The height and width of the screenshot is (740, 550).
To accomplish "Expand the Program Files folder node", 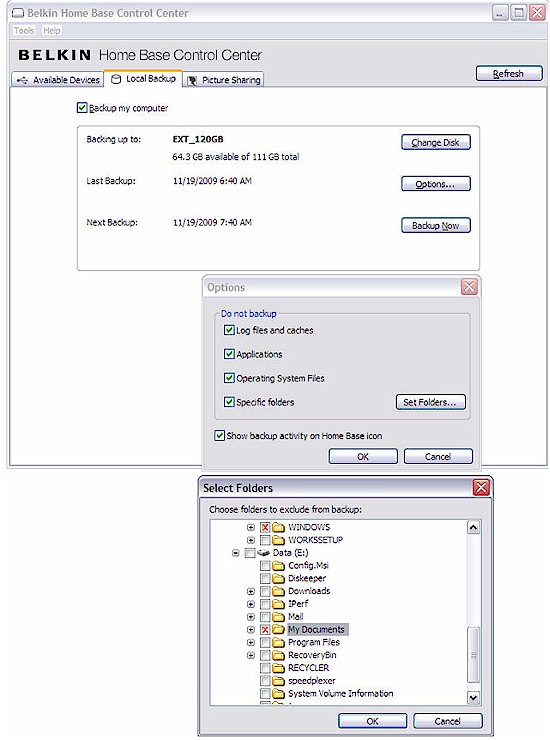I will coord(251,642).
